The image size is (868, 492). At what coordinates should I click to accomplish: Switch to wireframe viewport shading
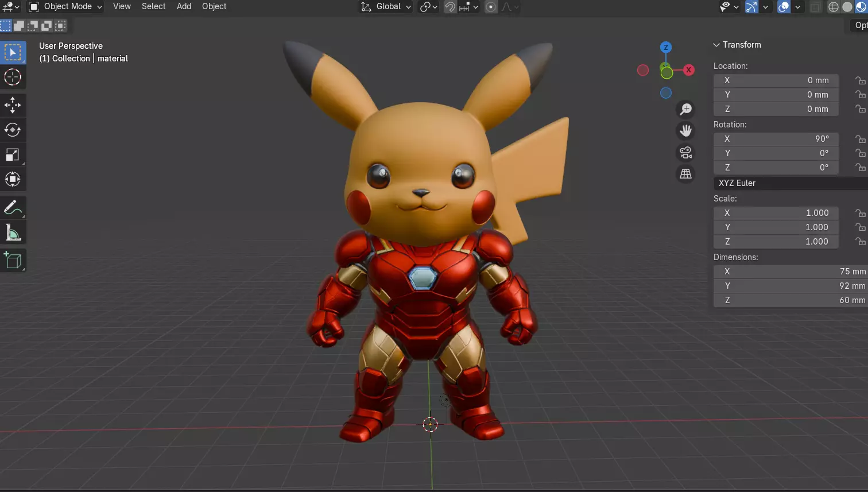pos(834,7)
